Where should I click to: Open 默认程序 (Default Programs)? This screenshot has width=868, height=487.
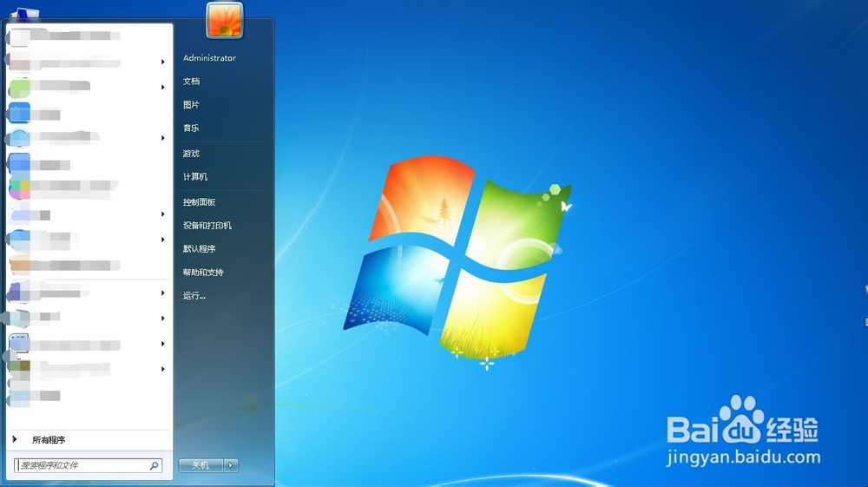(199, 248)
